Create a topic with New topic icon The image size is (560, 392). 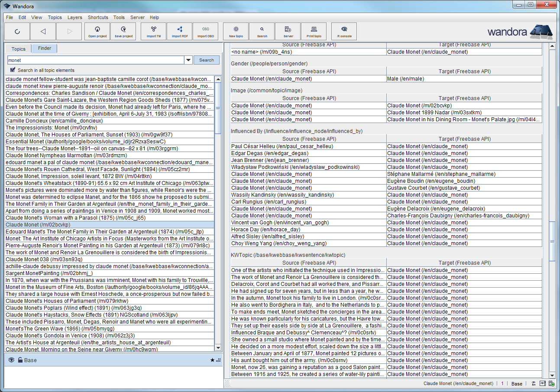[236, 31]
